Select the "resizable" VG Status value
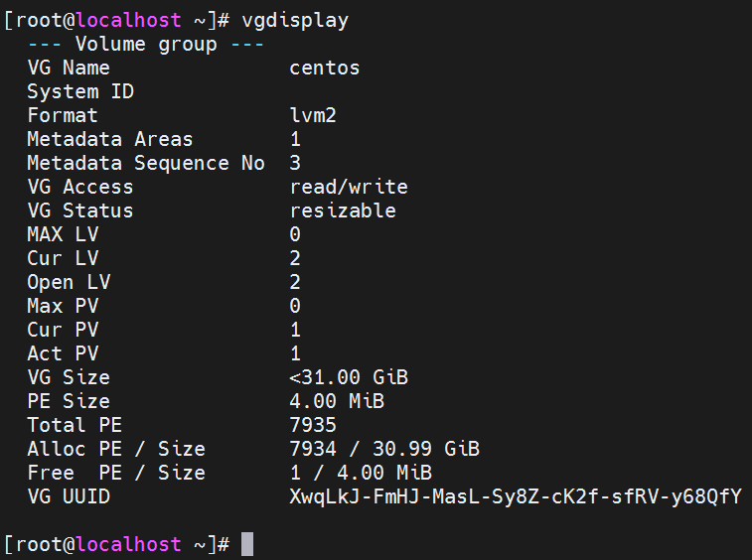This screenshot has width=752, height=560. click(343, 210)
